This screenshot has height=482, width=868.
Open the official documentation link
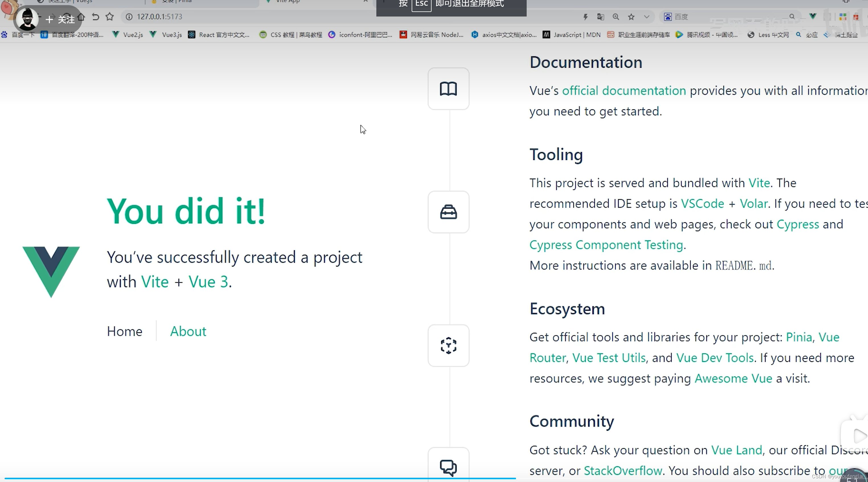pos(624,91)
